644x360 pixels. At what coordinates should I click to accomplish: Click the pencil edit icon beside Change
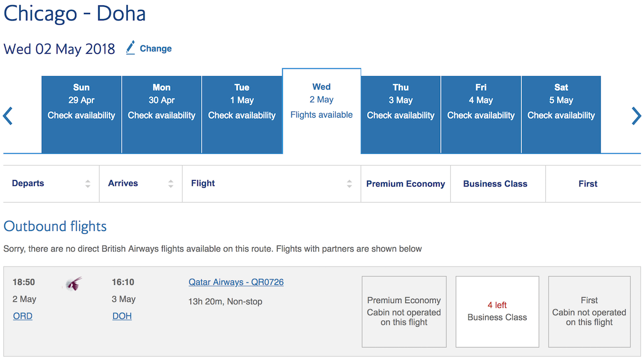pyautogui.click(x=130, y=48)
